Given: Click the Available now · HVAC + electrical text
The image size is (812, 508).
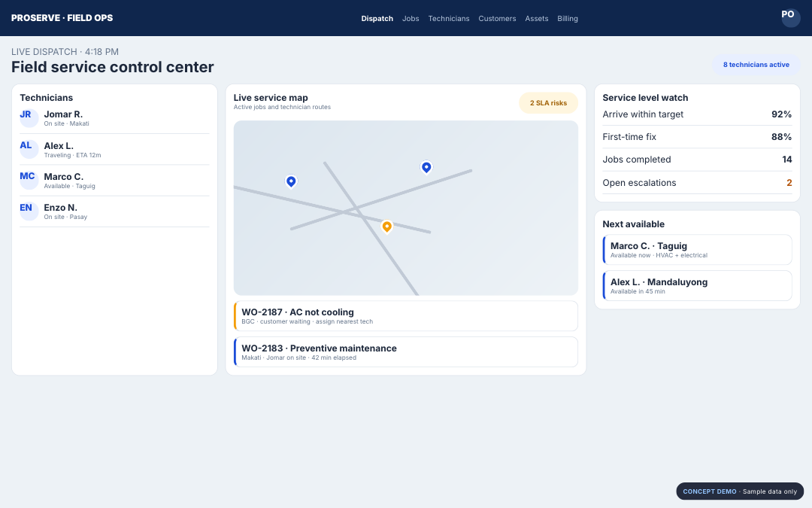Looking at the screenshot, I should 659,256.
